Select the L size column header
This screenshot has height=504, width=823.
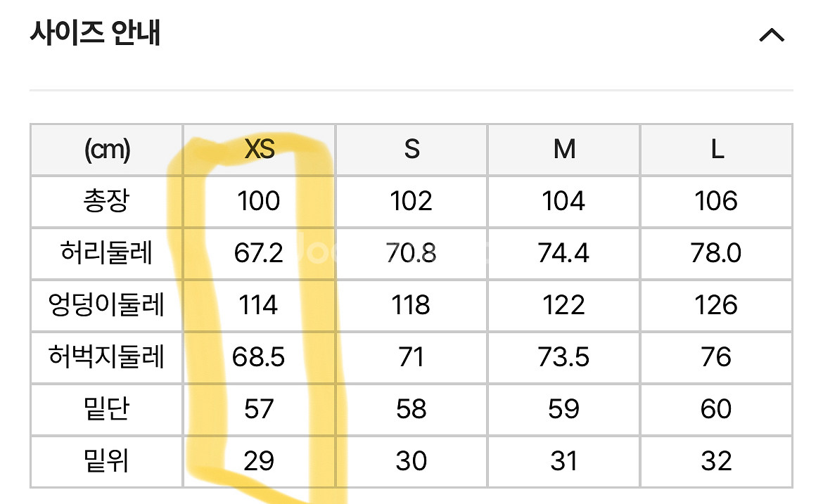(x=717, y=150)
